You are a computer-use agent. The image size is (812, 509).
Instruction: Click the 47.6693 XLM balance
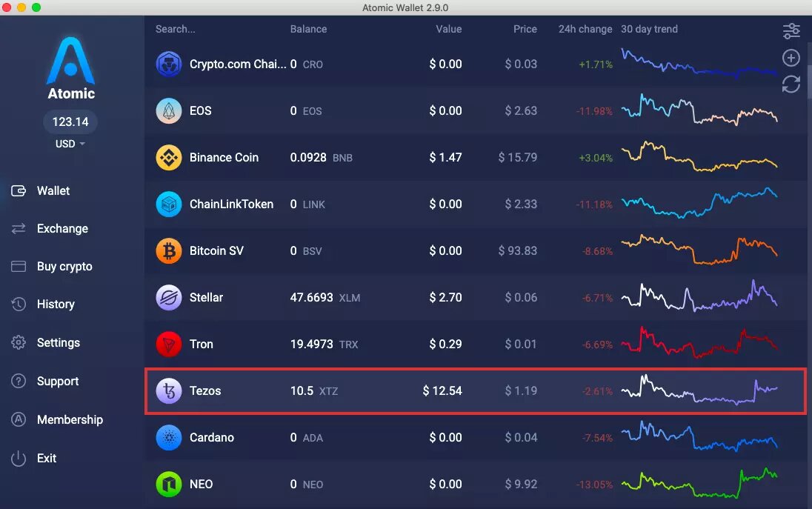[x=325, y=297]
